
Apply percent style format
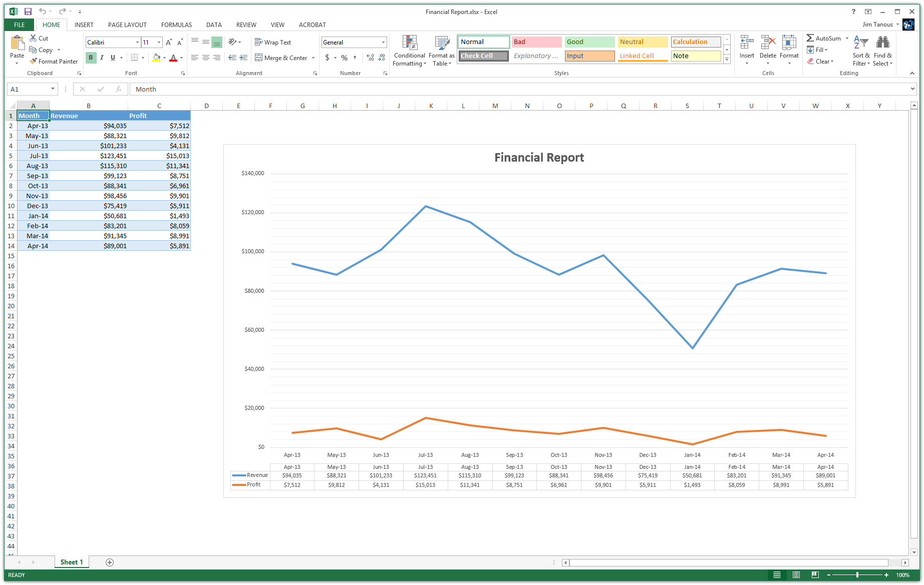(x=344, y=58)
